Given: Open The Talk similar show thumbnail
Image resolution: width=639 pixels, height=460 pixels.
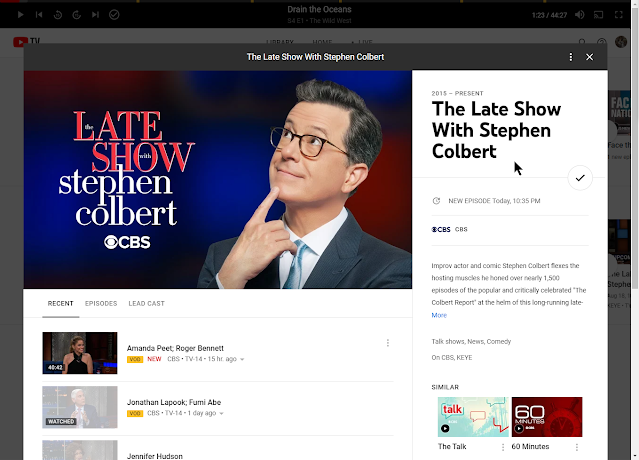Looking at the screenshot, I should coord(473,417).
